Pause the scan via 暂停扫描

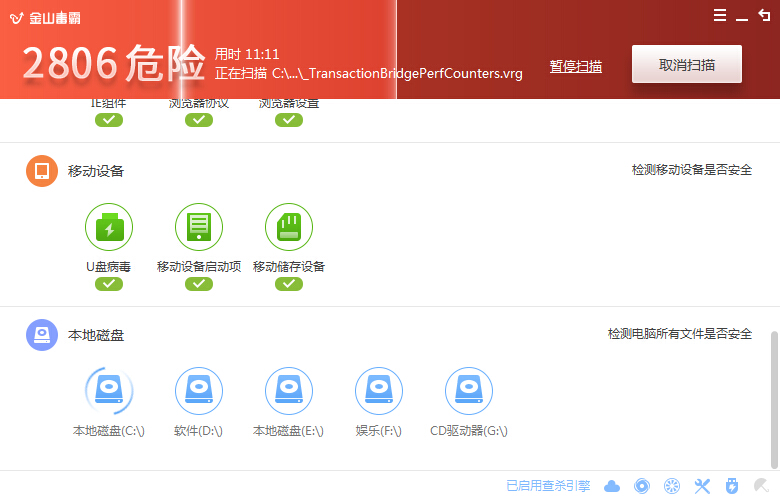576,66
